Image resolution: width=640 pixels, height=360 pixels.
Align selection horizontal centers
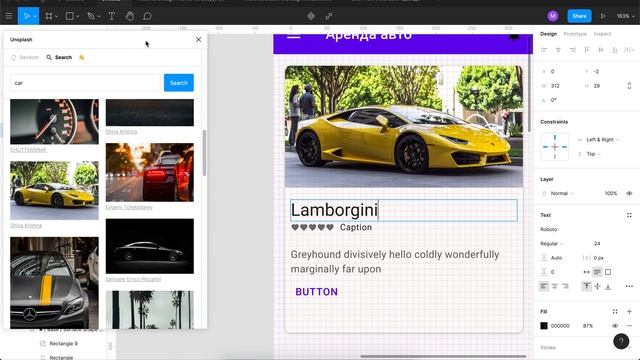click(x=558, y=50)
